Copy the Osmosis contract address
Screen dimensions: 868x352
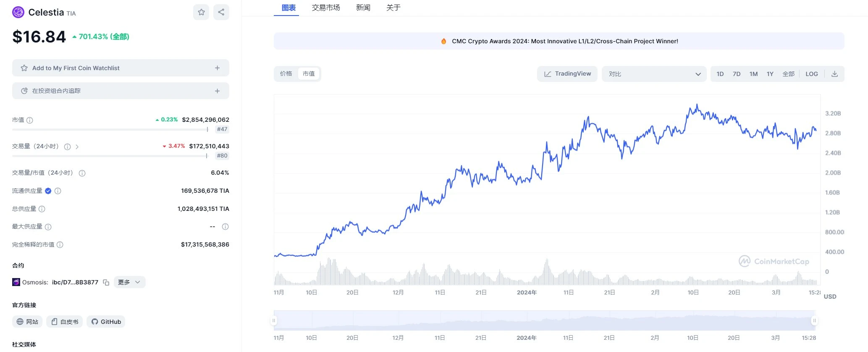(106, 283)
